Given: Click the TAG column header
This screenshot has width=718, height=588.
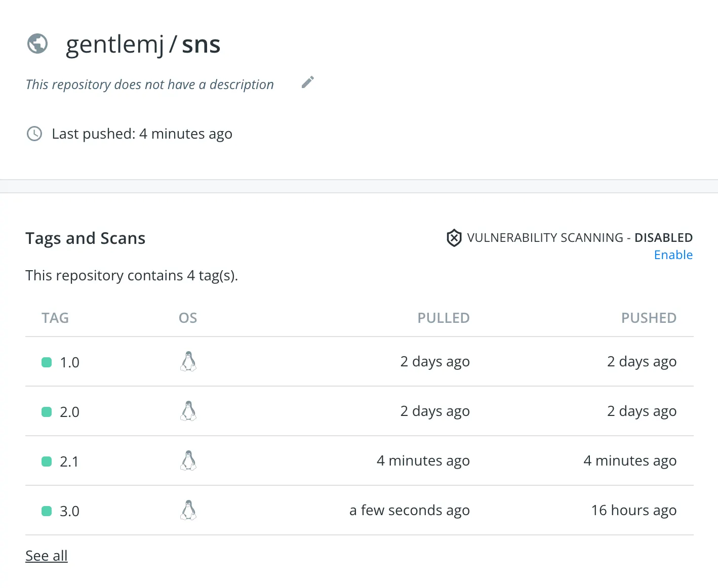Looking at the screenshot, I should pos(55,318).
